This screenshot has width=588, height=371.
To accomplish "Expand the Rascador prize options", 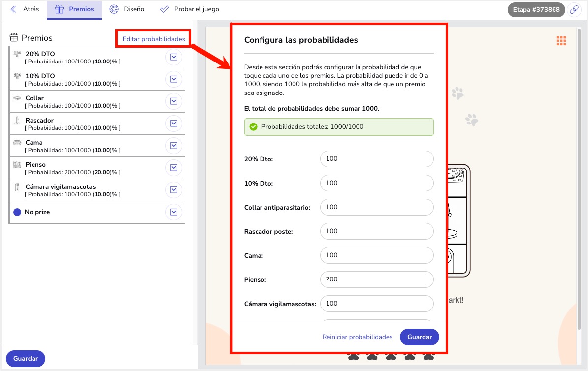I will (x=174, y=124).
